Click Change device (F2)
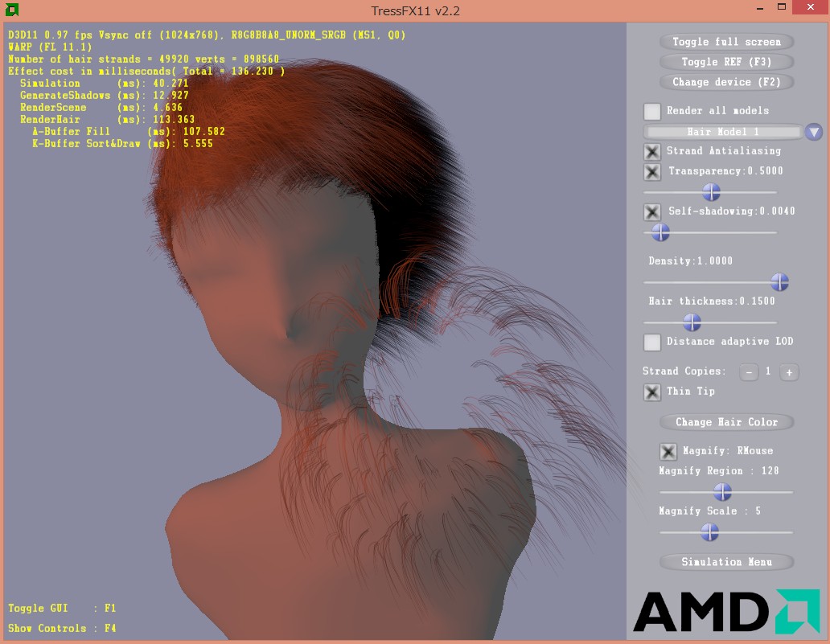This screenshot has width=830, height=644. 726,82
